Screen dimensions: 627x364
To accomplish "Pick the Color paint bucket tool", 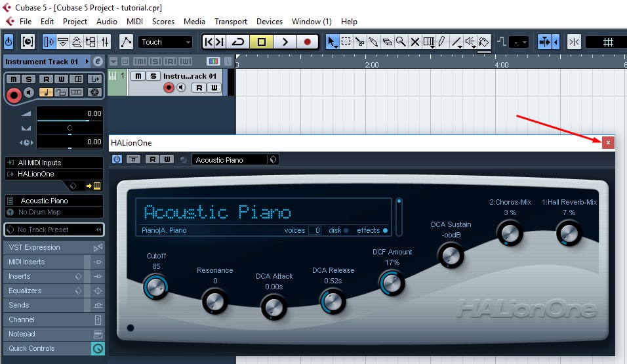I will click(484, 41).
